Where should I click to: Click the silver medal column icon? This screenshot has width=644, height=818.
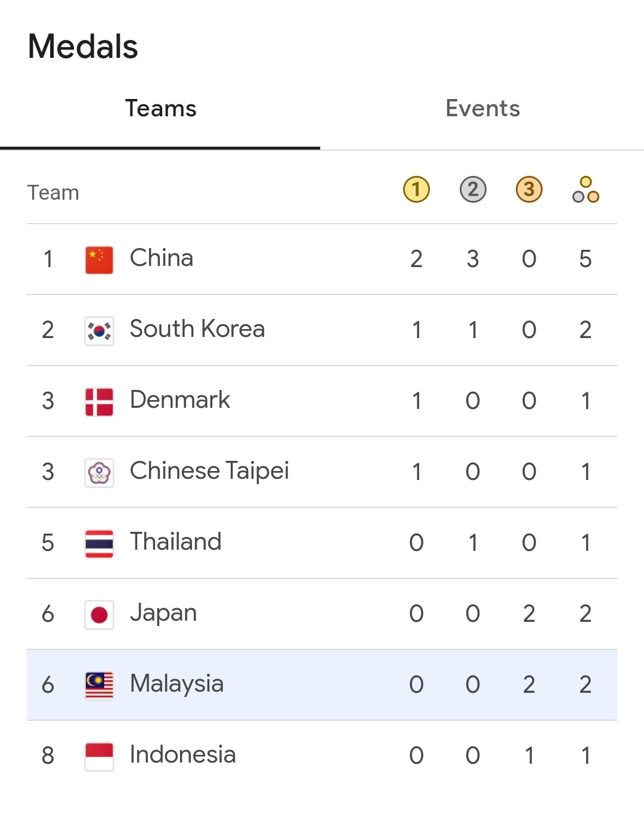(x=473, y=190)
